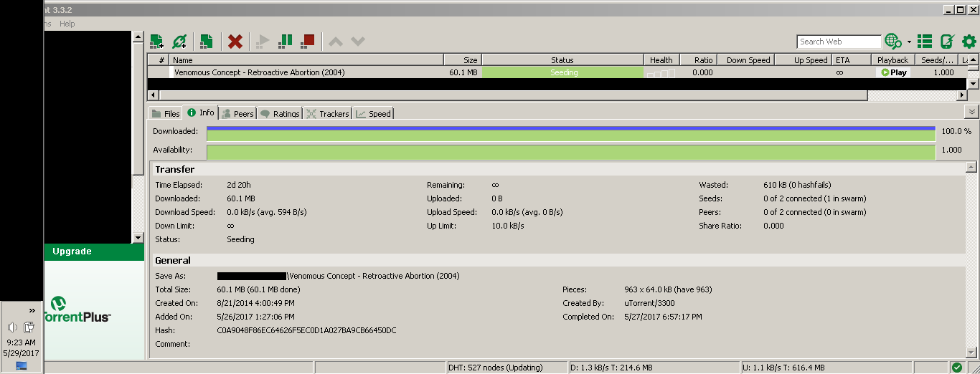Click the Info panel scroll up arrow
This screenshot has width=980, height=374.
[971, 167]
